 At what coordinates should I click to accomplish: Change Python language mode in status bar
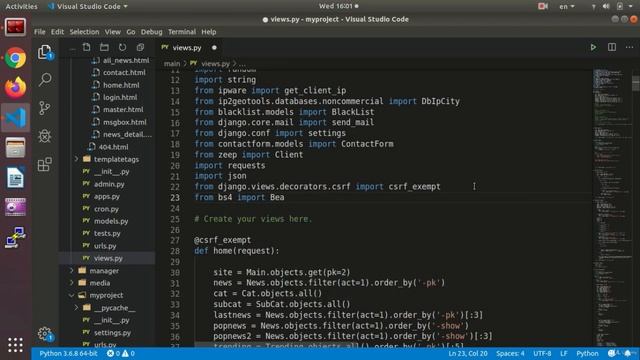coord(587,353)
